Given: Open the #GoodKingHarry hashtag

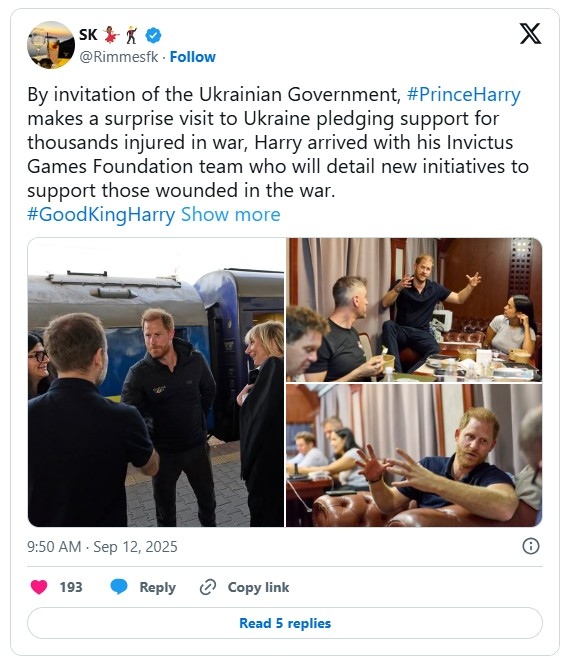Looking at the screenshot, I should (101, 214).
